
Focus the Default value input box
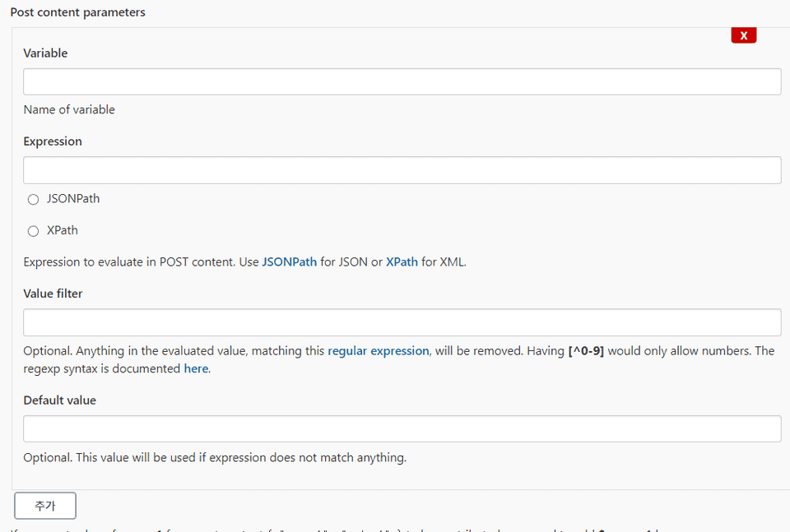tap(402, 429)
